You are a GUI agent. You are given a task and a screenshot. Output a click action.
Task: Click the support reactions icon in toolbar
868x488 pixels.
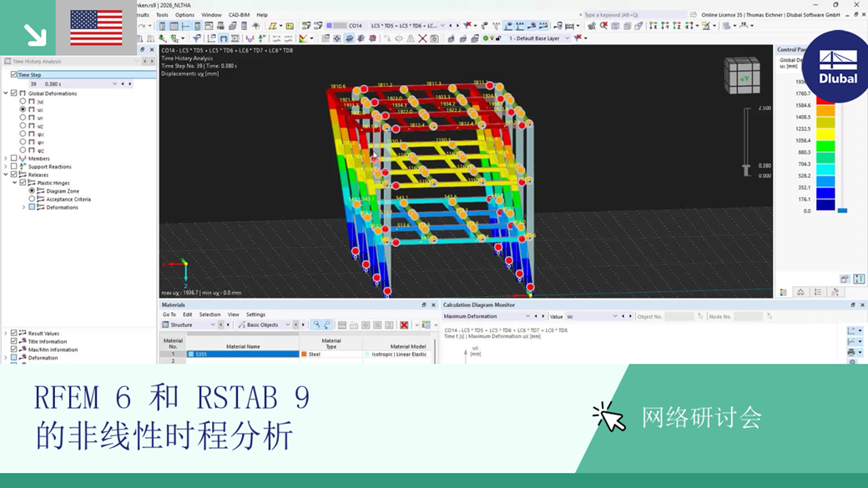[262, 38]
